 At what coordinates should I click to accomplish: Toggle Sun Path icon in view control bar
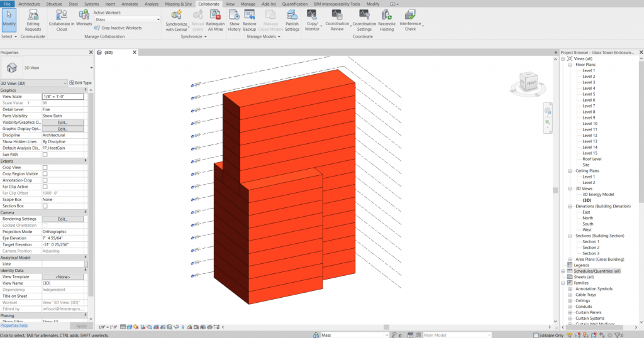[x=136, y=327]
